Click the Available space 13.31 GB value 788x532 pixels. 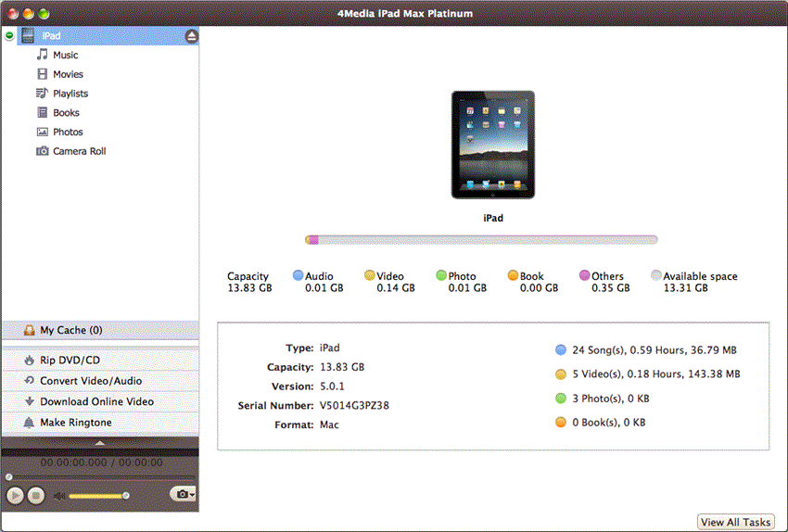click(685, 288)
